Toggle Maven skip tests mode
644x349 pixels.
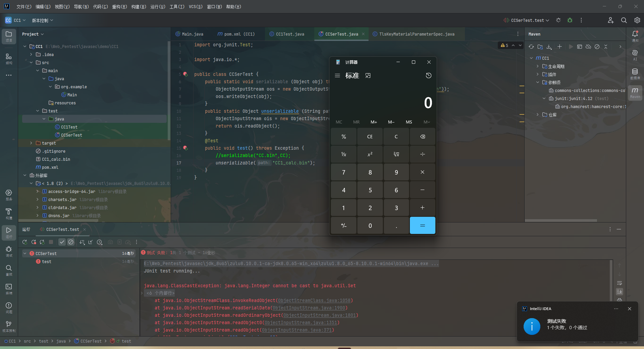(x=597, y=47)
